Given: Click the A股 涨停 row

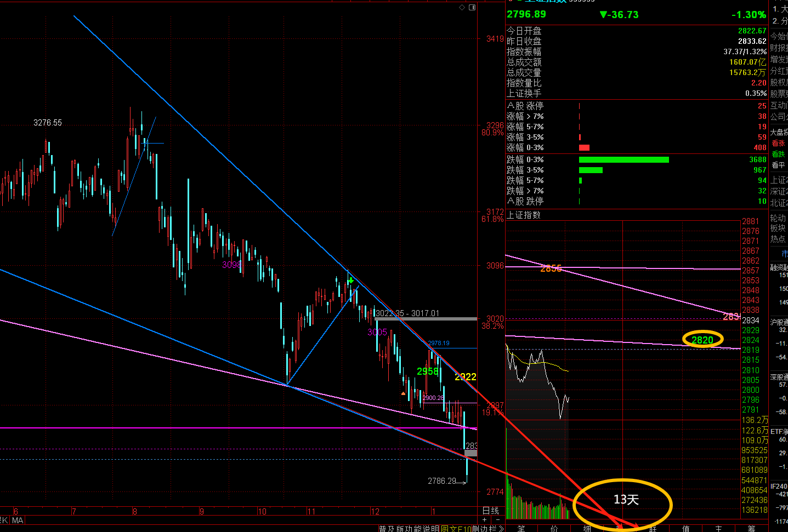Looking at the screenshot, I should (x=637, y=106).
